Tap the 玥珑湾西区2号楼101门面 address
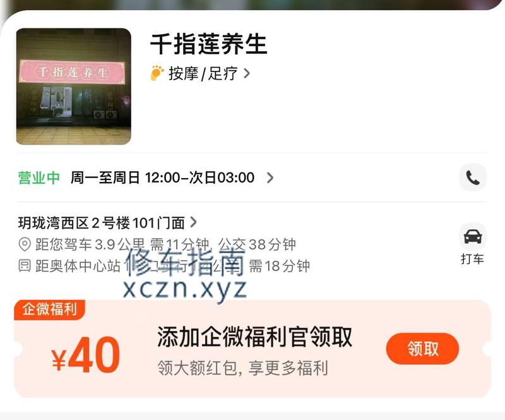This screenshot has height=420, width=505. point(102,223)
